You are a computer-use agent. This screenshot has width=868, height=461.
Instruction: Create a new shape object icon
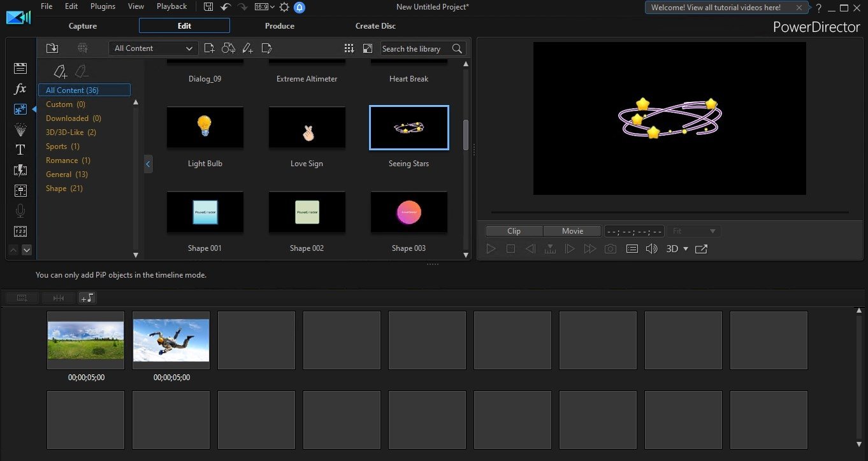click(228, 48)
